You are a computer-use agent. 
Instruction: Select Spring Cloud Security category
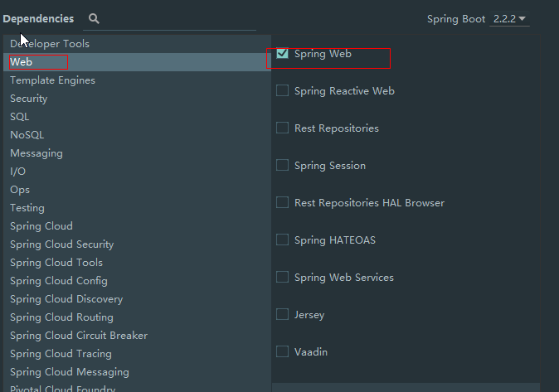pyautogui.click(x=137, y=244)
